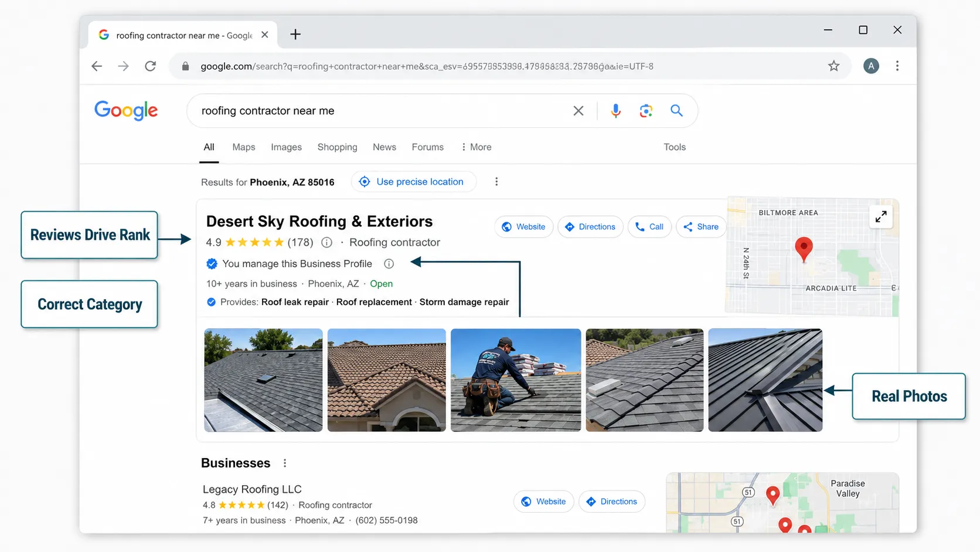Click the Use precise location button
980x552 pixels.
pos(414,182)
